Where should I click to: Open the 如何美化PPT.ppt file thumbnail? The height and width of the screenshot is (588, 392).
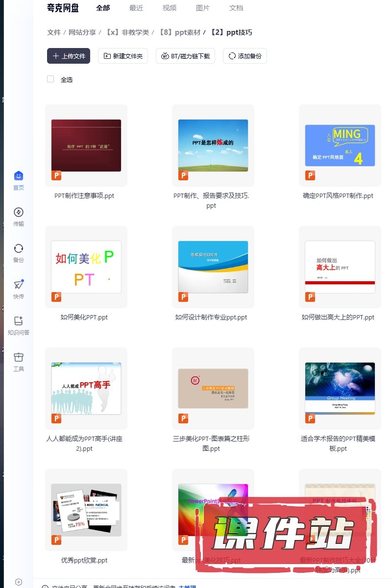[x=86, y=267]
